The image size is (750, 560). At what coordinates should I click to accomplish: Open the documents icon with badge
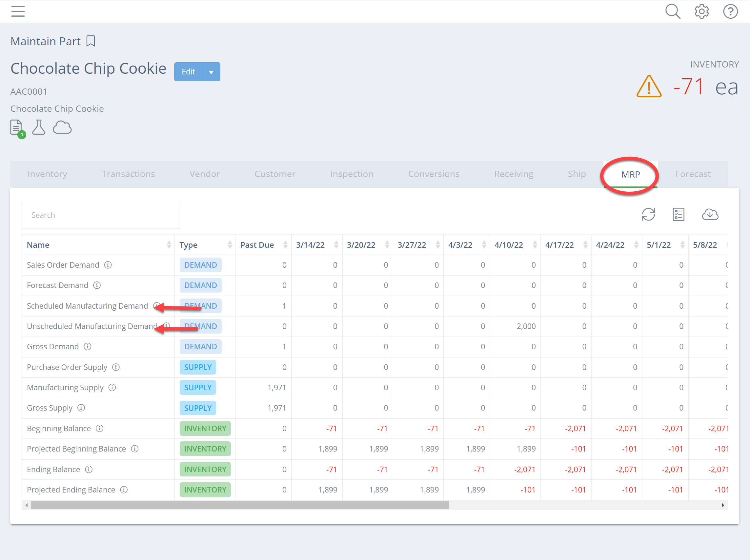click(17, 128)
